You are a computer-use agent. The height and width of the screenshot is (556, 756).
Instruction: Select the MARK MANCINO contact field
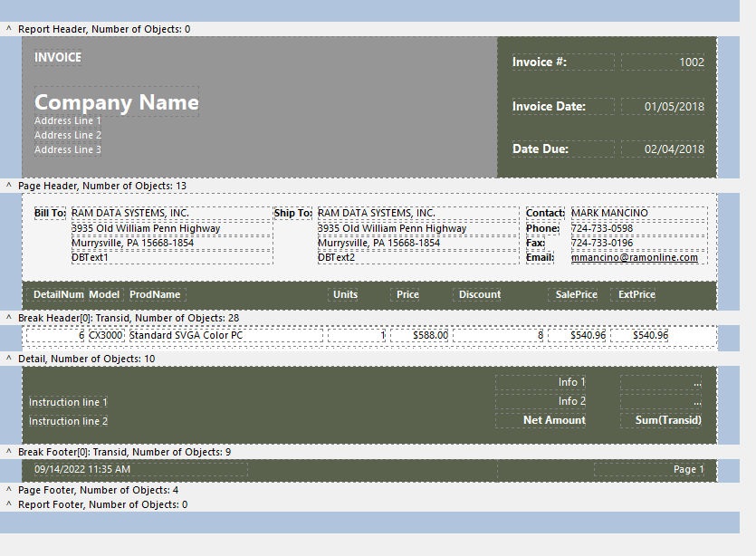pyautogui.click(x=639, y=213)
